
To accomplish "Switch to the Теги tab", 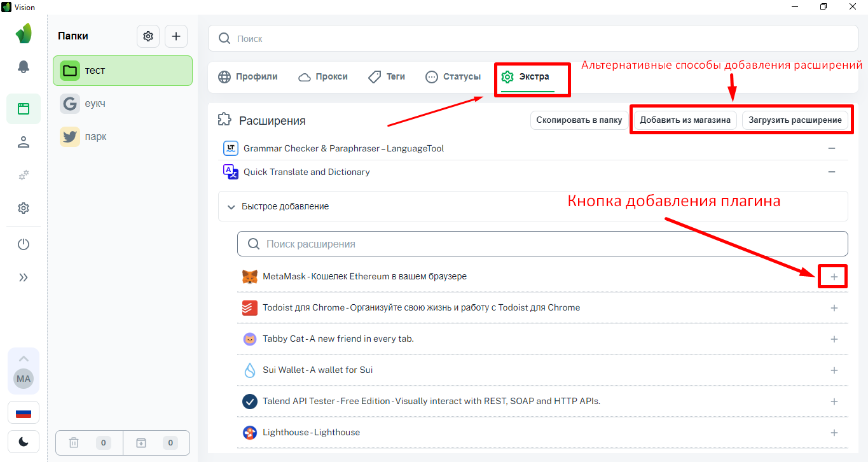I will (x=387, y=76).
